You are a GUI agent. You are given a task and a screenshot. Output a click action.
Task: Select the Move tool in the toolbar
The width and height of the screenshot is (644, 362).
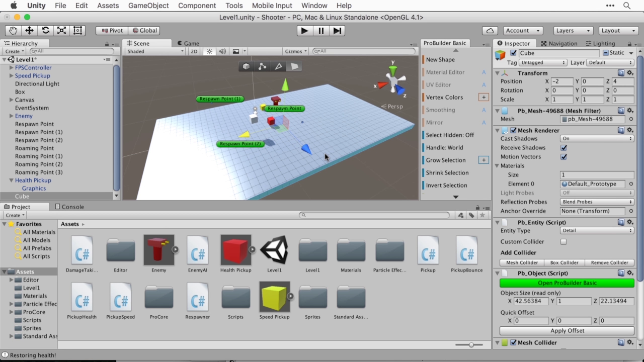[29, 31]
